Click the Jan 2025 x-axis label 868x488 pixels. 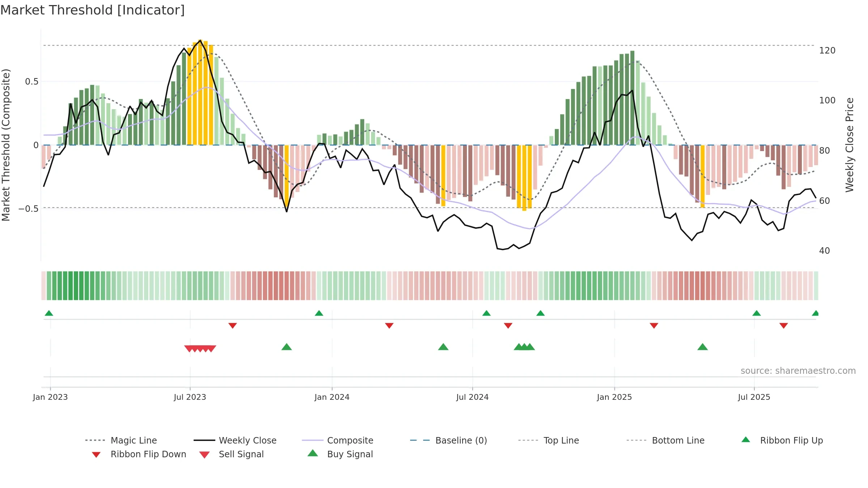tap(614, 397)
